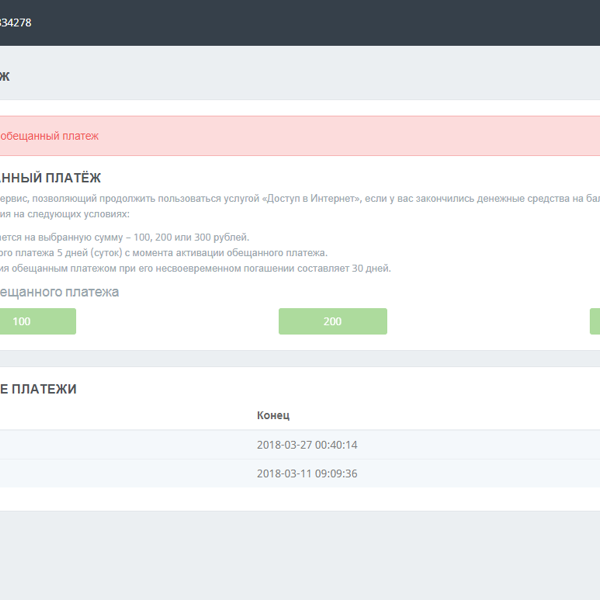Click the «ПЛАТЁЖ» section heading above the description
Screen dimensions: 600x600
pos(50,178)
